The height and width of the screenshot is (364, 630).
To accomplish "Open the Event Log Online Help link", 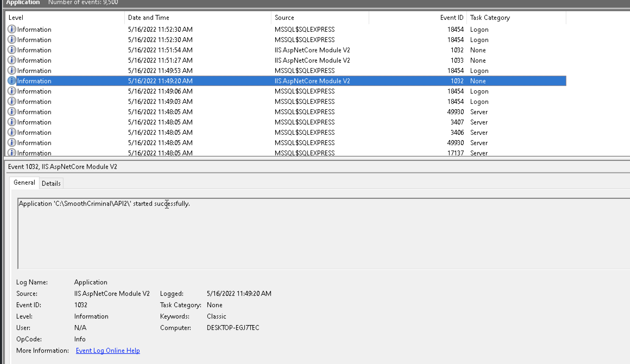I will (108, 350).
